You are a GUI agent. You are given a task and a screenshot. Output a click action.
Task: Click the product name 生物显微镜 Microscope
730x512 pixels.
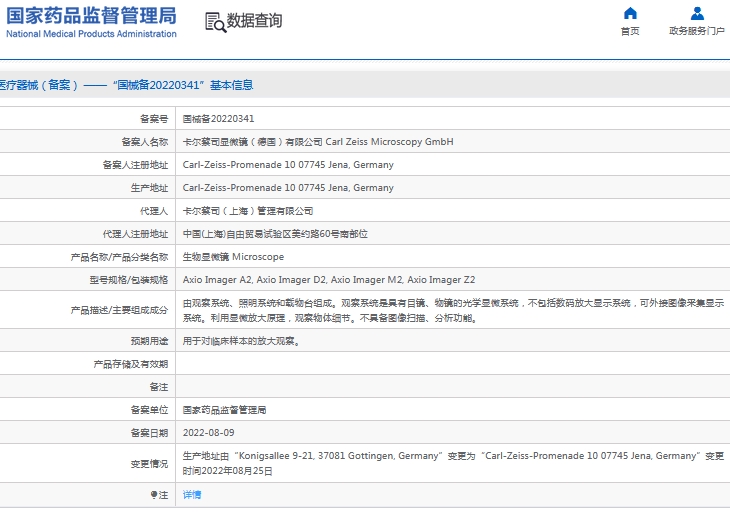[233, 257]
